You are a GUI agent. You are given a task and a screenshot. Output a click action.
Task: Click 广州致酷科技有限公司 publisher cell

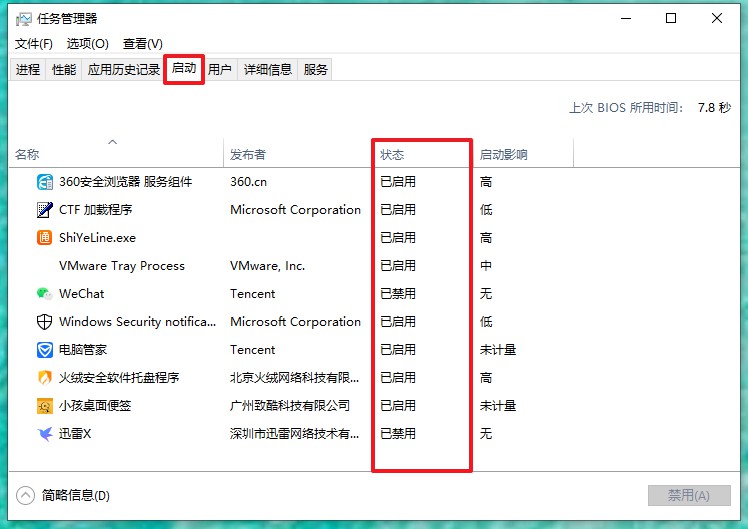point(290,405)
